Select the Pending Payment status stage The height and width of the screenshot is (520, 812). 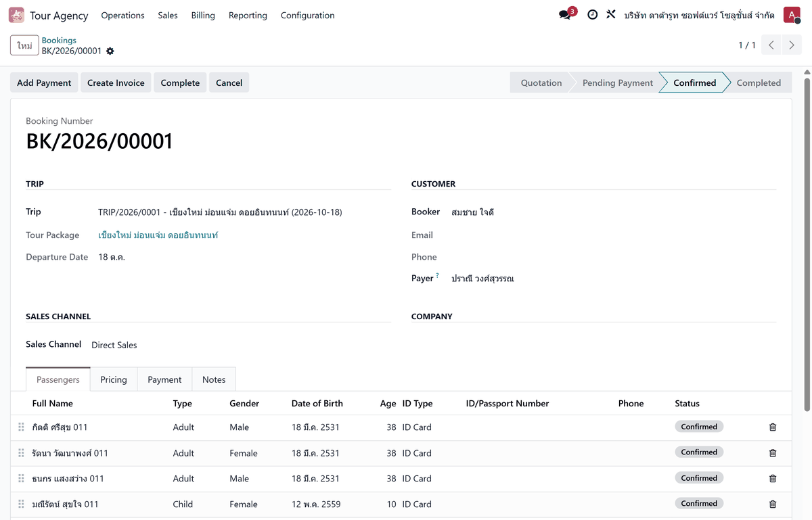[618, 82]
